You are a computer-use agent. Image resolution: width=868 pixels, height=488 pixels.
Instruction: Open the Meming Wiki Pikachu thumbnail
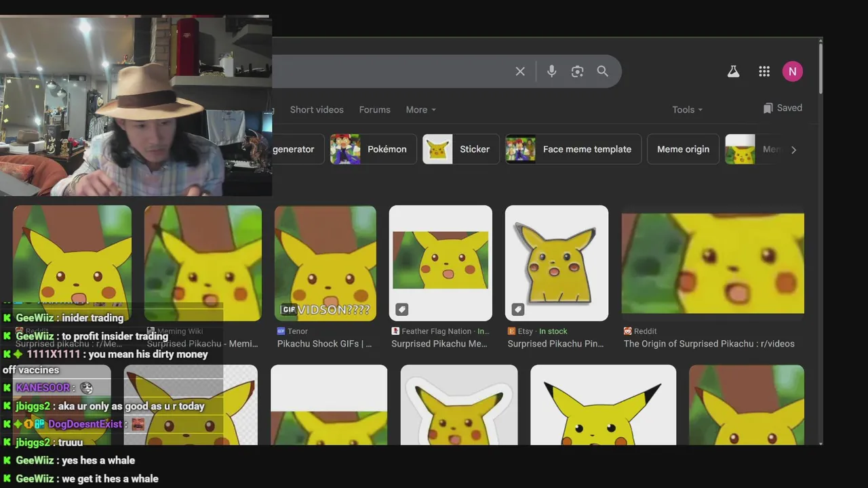tap(203, 263)
